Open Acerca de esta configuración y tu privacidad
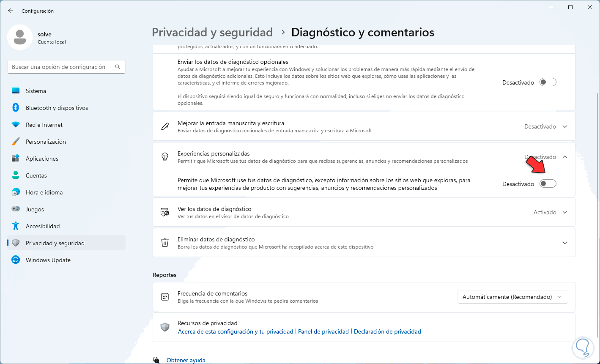Viewport: 600px width, 364px height. pos(236,332)
